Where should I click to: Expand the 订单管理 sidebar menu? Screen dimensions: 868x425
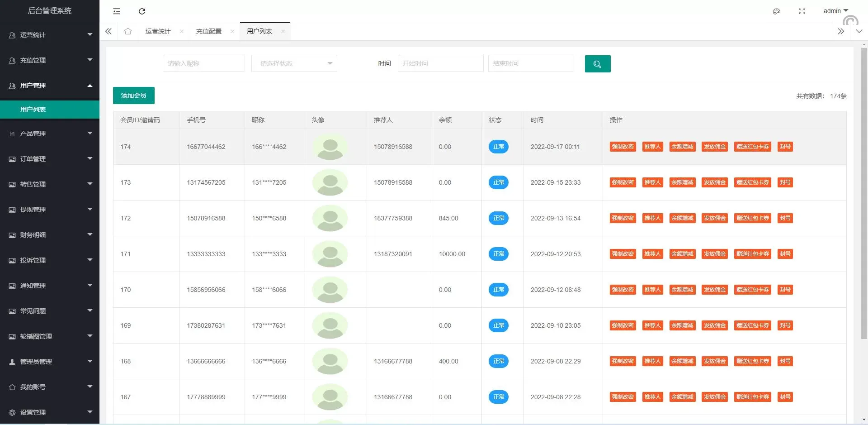pyautogui.click(x=50, y=159)
